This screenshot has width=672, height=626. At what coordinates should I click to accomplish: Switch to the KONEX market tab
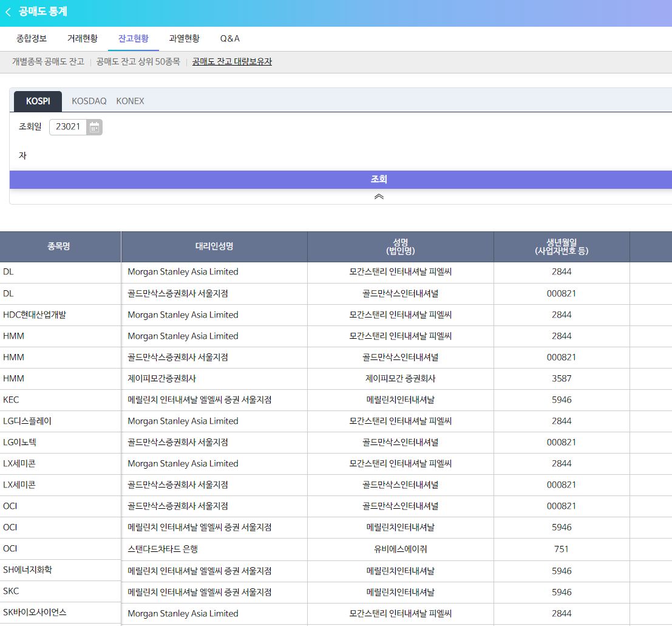[x=131, y=101]
